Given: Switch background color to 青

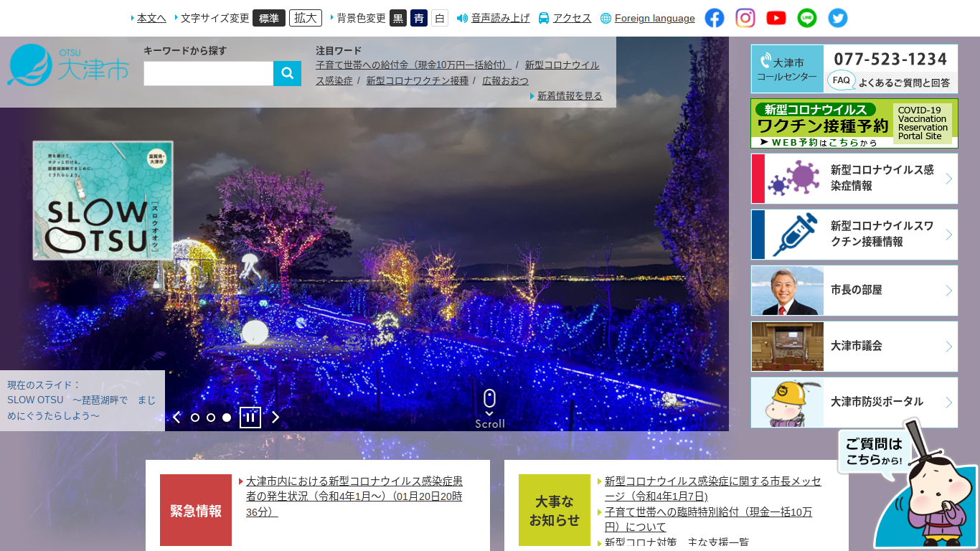Looking at the screenshot, I should pyautogui.click(x=419, y=18).
